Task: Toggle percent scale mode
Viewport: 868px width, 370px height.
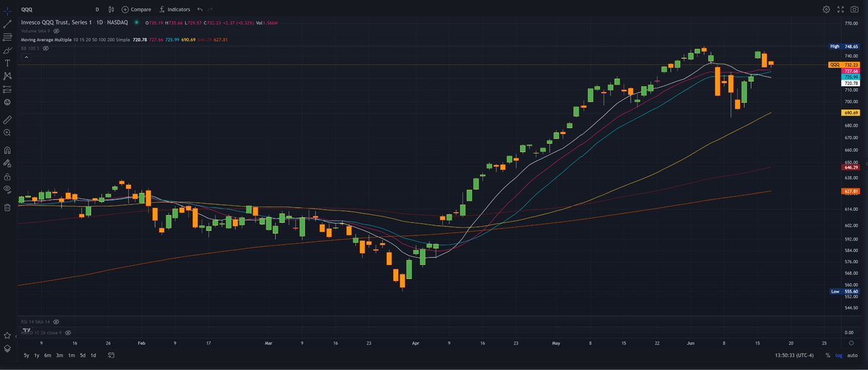Action: pos(827,355)
